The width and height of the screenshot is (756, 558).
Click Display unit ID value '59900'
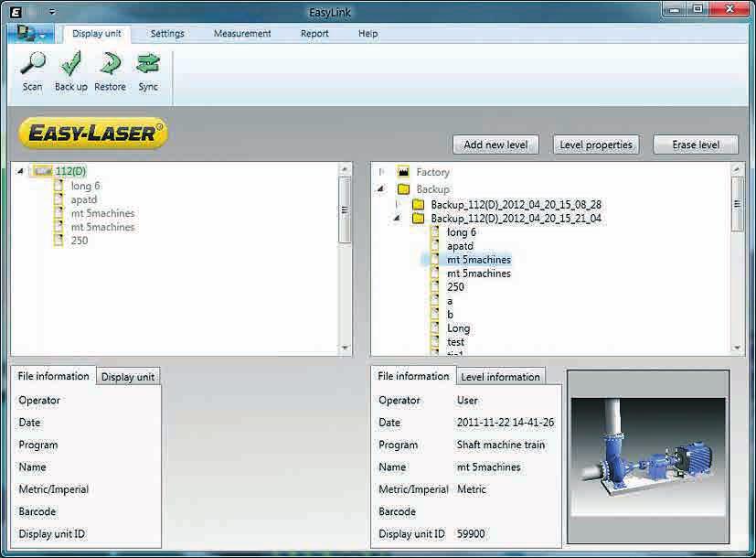471,534
